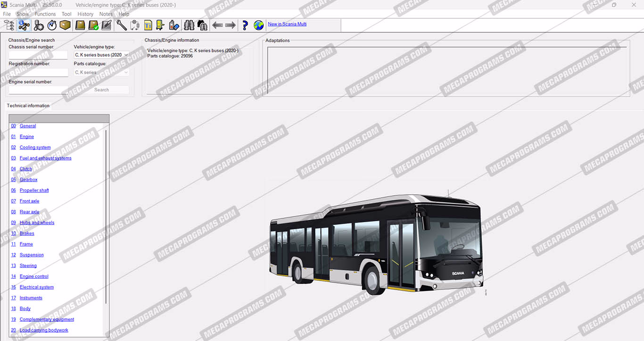The width and height of the screenshot is (644, 341).
Task: Open the Propeller shaft link
Action: coord(34,191)
